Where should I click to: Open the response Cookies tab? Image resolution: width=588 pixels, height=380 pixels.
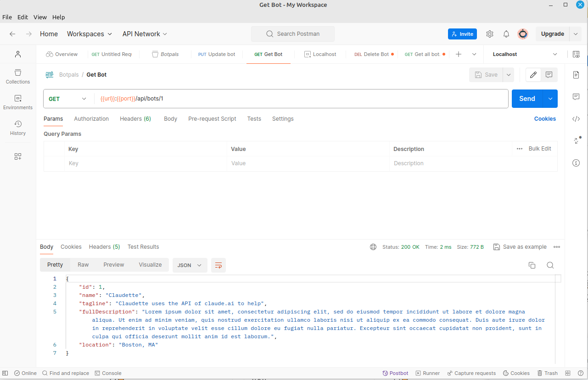[x=71, y=247]
